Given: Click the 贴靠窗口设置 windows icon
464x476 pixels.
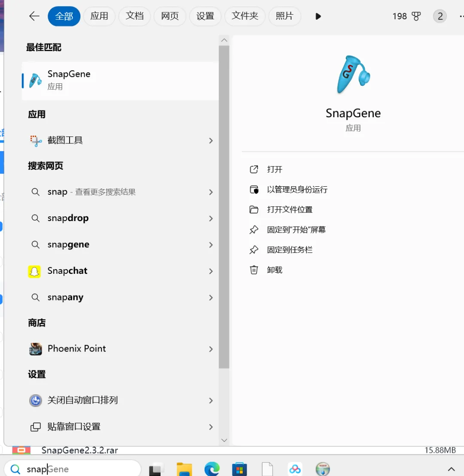Looking at the screenshot, I should tap(36, 427).
